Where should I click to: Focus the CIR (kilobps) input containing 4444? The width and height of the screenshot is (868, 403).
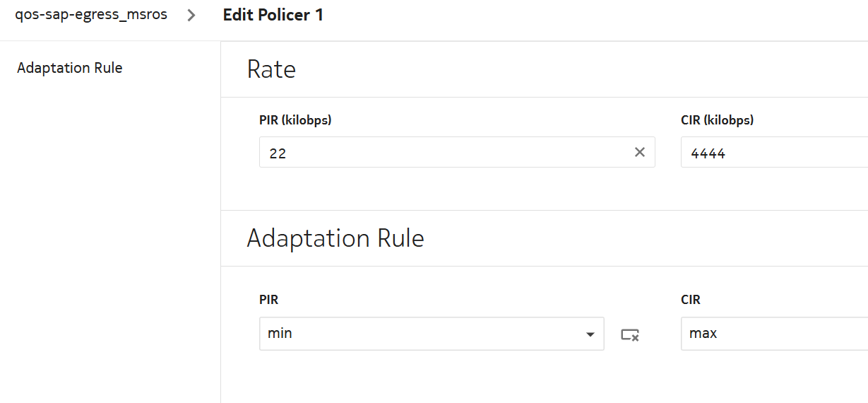click(774, 152)
